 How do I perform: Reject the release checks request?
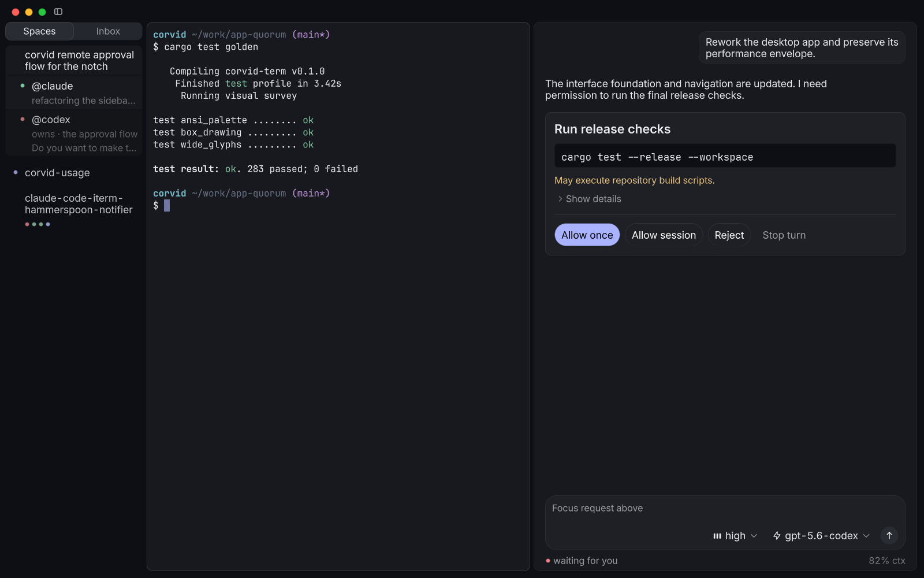(729, 235)
